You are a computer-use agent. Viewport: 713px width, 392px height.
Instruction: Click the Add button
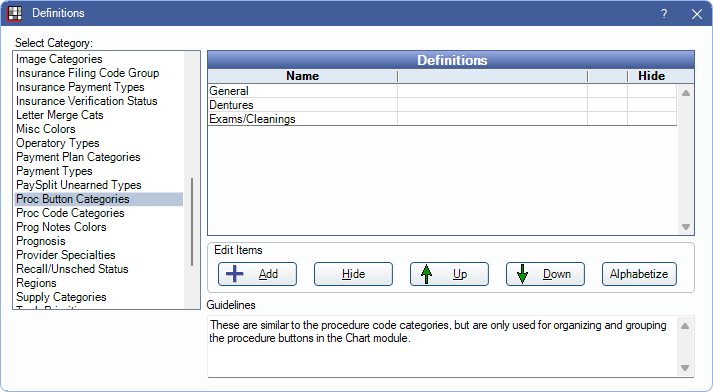(257, 274)
